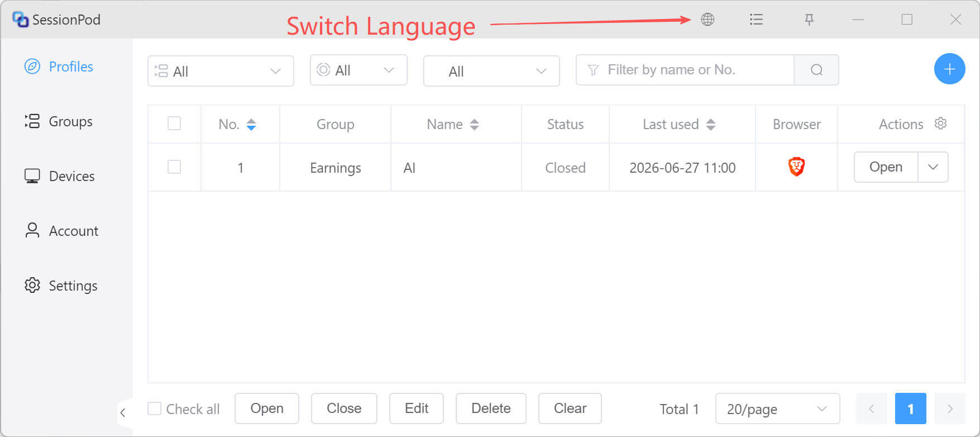
Task: Click the SessionPod logo icon
Action: coord(20,20)
